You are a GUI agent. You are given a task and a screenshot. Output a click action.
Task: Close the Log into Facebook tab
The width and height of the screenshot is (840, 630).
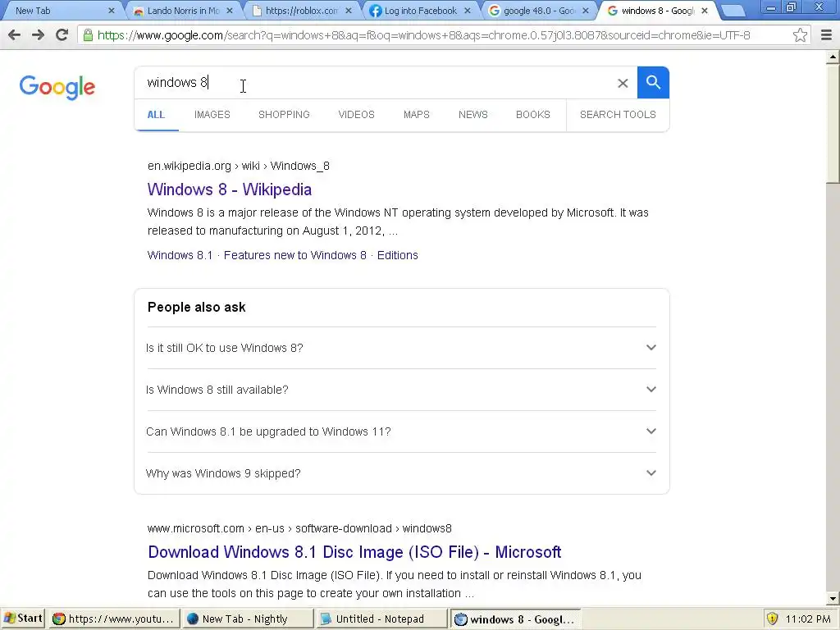pyautogui.click(x=467, y=11)
